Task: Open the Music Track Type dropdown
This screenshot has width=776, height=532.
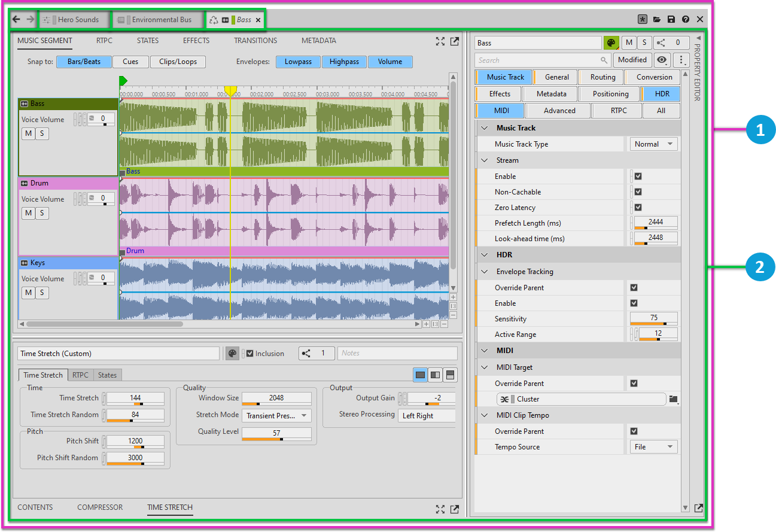Action: (x=653, y=144)
